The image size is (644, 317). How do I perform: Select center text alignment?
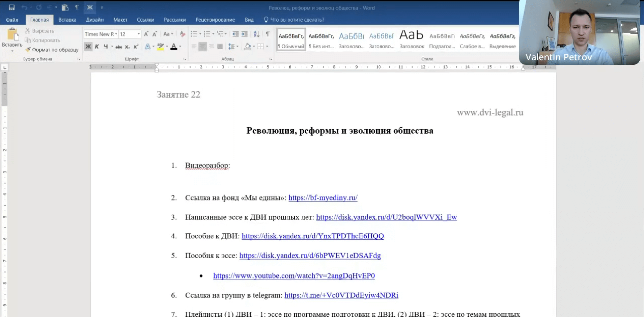(202, 46)
